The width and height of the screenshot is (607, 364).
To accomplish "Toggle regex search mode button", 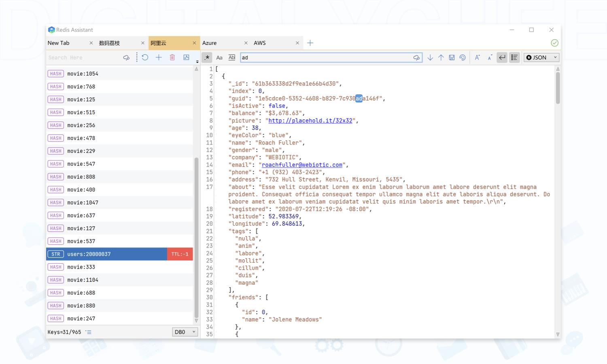I will click(207, 57).
